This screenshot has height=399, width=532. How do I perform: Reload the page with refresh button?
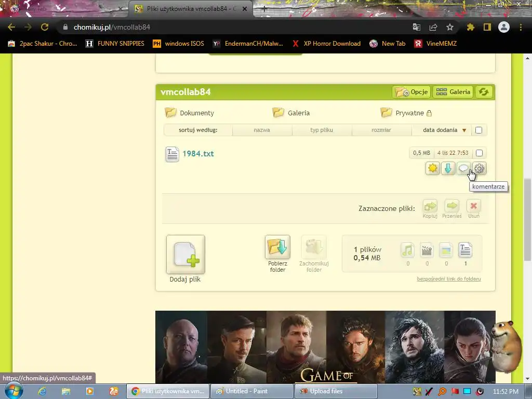click(x=45, y=27)
